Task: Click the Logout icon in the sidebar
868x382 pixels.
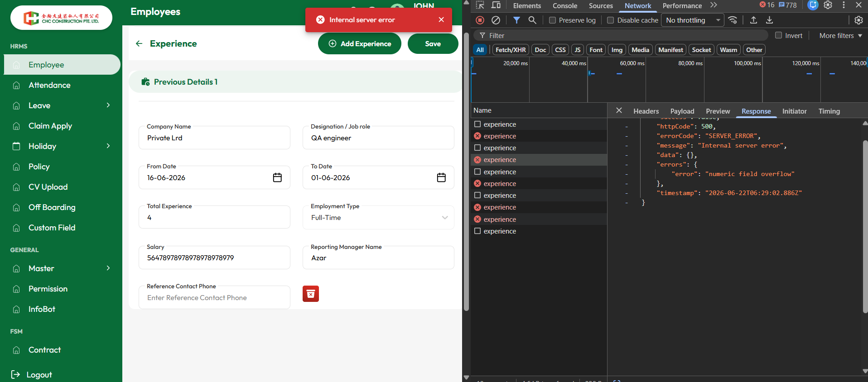Action: pos(15,374)
